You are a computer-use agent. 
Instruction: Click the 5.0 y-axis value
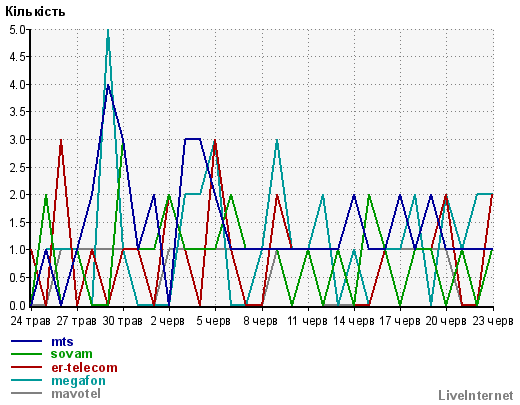coord(18,30)
